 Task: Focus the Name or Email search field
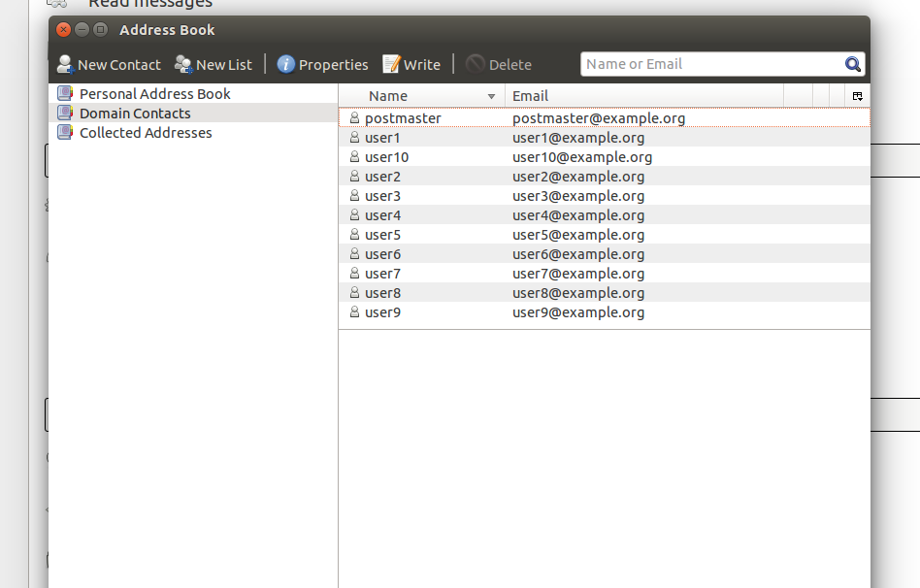coord(711,65)
